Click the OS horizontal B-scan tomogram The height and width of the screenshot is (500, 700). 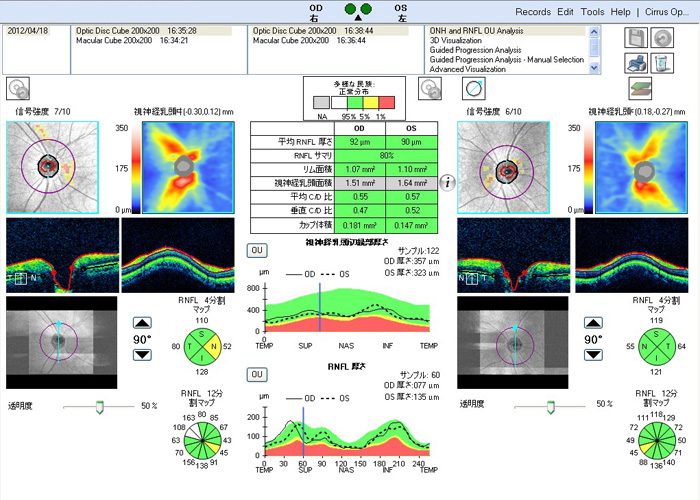pos(513,255)
